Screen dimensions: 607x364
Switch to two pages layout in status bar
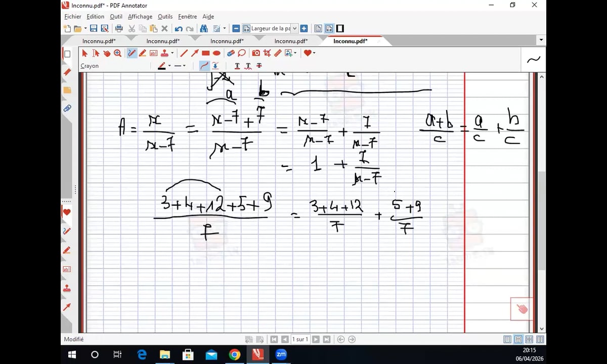point(529,339)
